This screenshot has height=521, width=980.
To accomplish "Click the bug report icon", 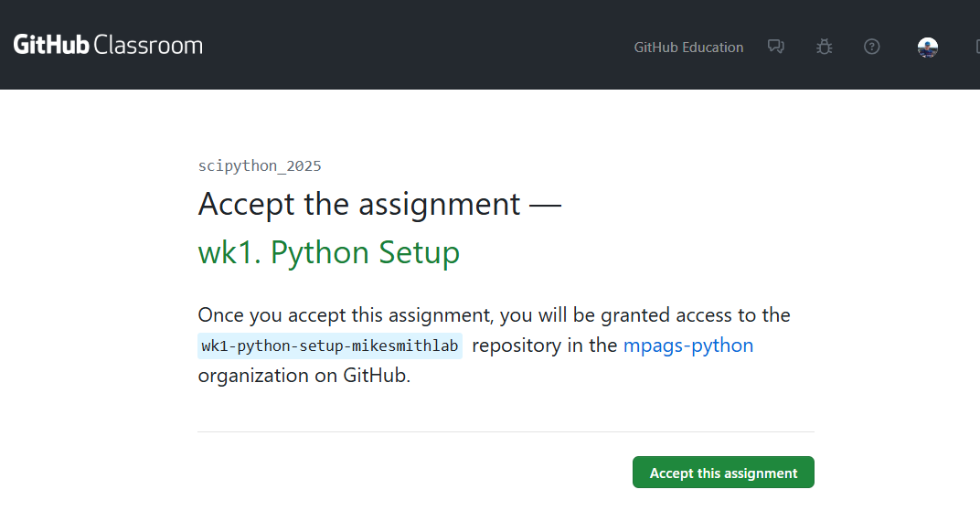I will coord(824,47).
